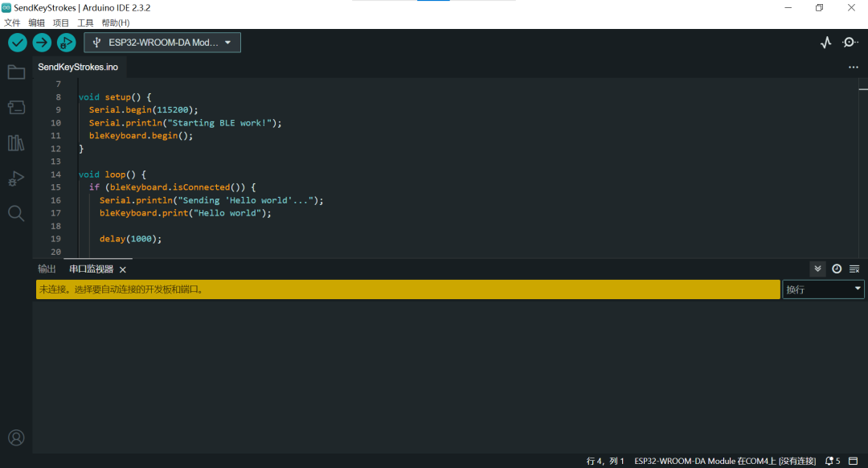Clear the serial monitor output
The image size is (868, 468).
pyautogui.click(x=854, y=269)
